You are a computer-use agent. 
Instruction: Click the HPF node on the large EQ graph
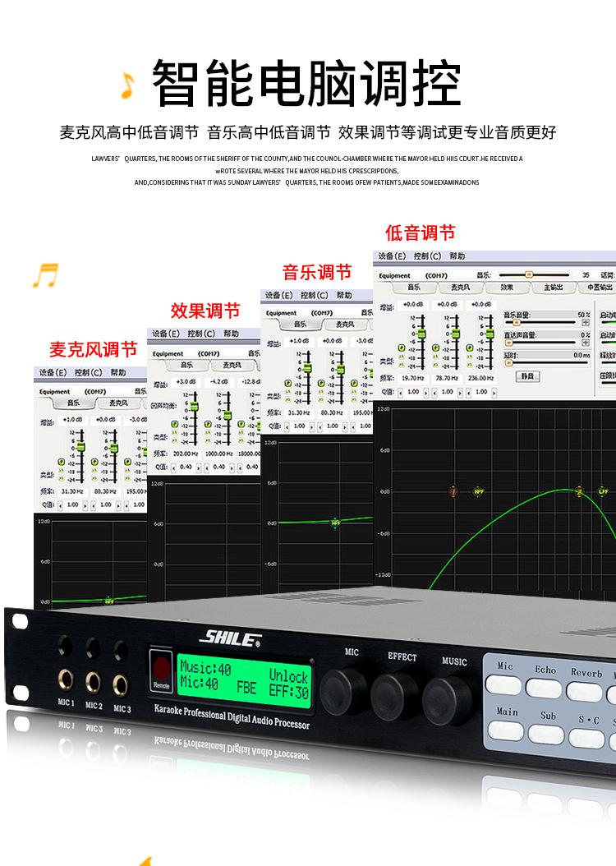[479, 491]
